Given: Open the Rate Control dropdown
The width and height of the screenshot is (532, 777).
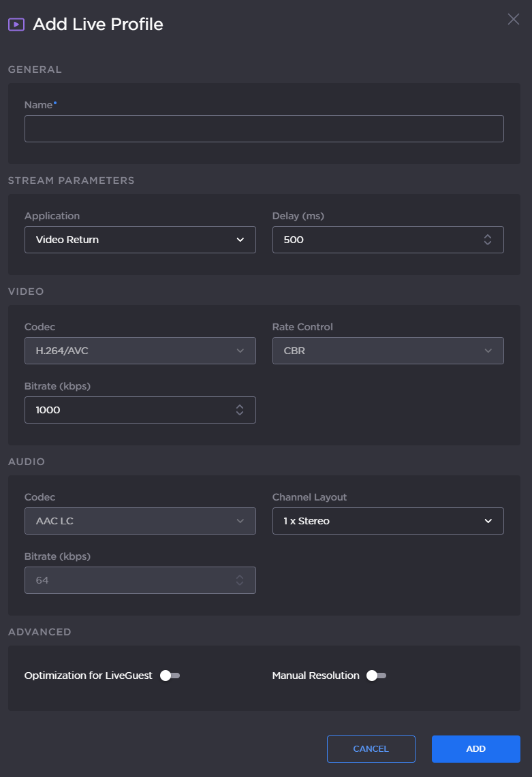Looking at the screenshot, I should pos(388,350).
